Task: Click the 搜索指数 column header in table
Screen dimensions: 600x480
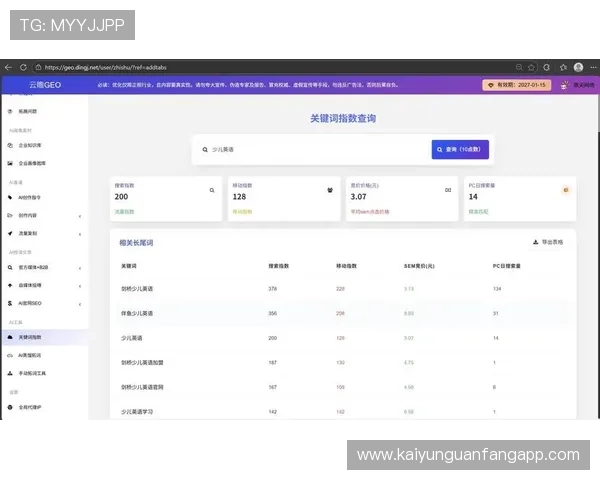Action: click(x=279, y=266)
